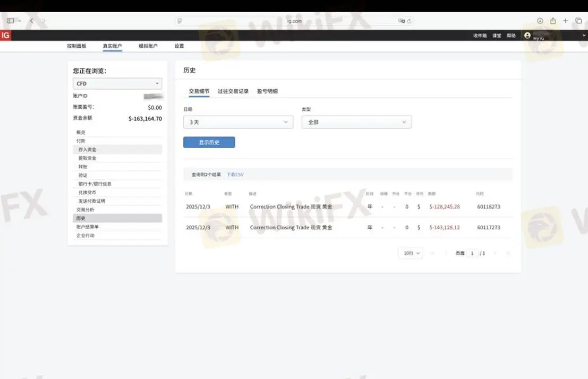Click the amount $-143,128.12
Image resolution: width=588 pixels, height=379 pixels.
(x=445, y=228)
